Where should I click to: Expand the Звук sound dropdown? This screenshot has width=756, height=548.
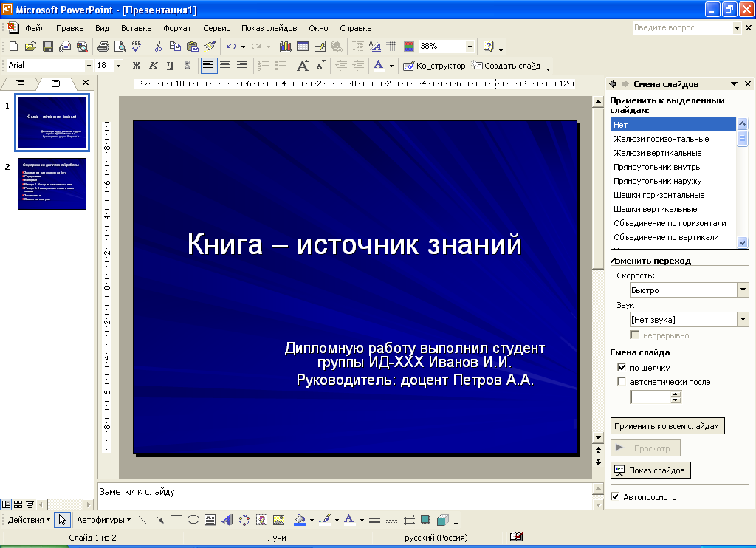pos(743,319)
